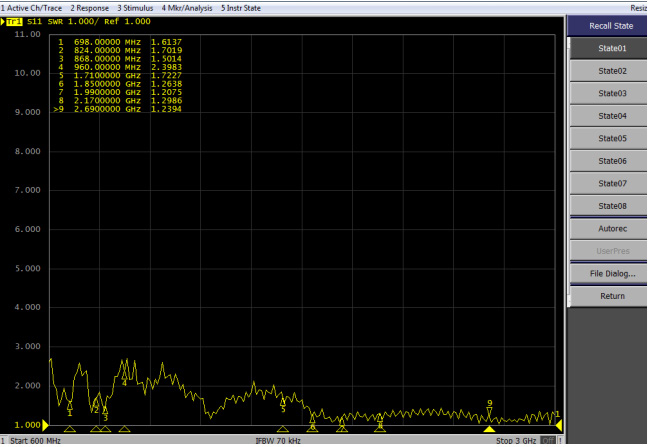Click Return to exit Recall State menu
The width and height of the screenshot is (652, 447).
(x=611, y=296)
